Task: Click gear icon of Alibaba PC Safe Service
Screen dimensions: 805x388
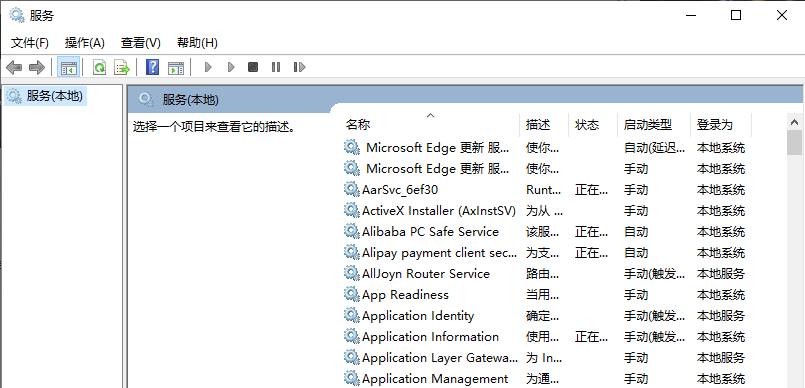Action: coord(351,231)
